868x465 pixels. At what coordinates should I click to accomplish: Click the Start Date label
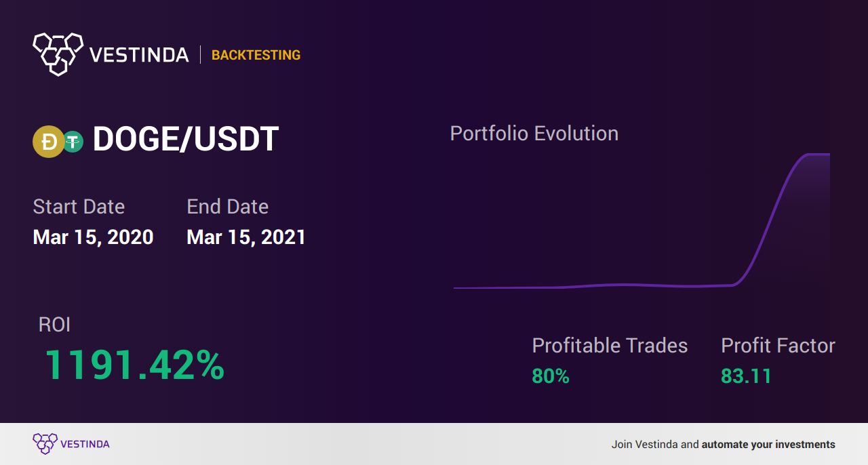point(79,207)
